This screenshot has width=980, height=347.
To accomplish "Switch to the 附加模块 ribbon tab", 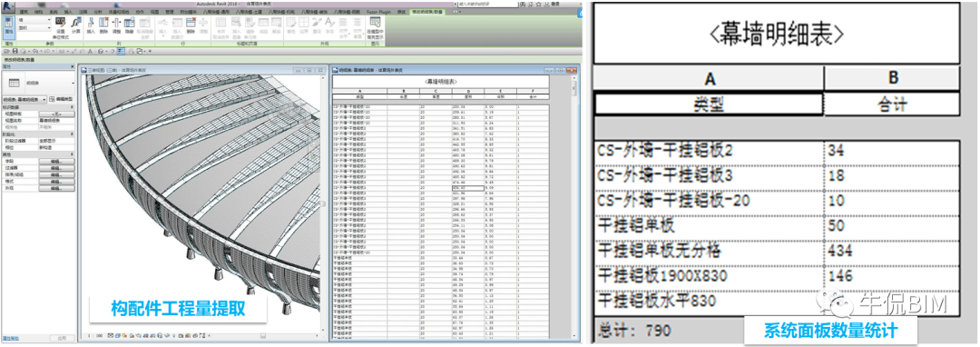I will 188,12.
